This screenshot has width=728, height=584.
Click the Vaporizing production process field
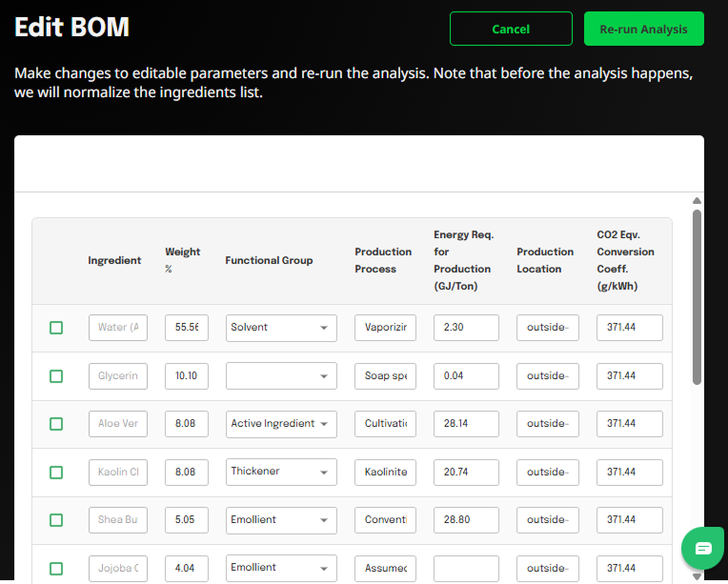pyautogui.click(x=385, y=328)
